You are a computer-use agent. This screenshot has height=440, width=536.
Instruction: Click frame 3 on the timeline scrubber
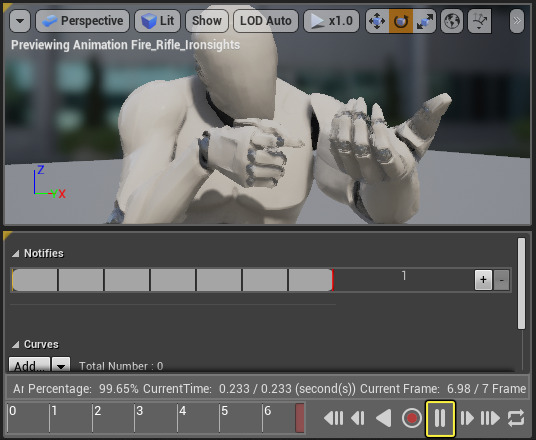click(x=139, y=411)
